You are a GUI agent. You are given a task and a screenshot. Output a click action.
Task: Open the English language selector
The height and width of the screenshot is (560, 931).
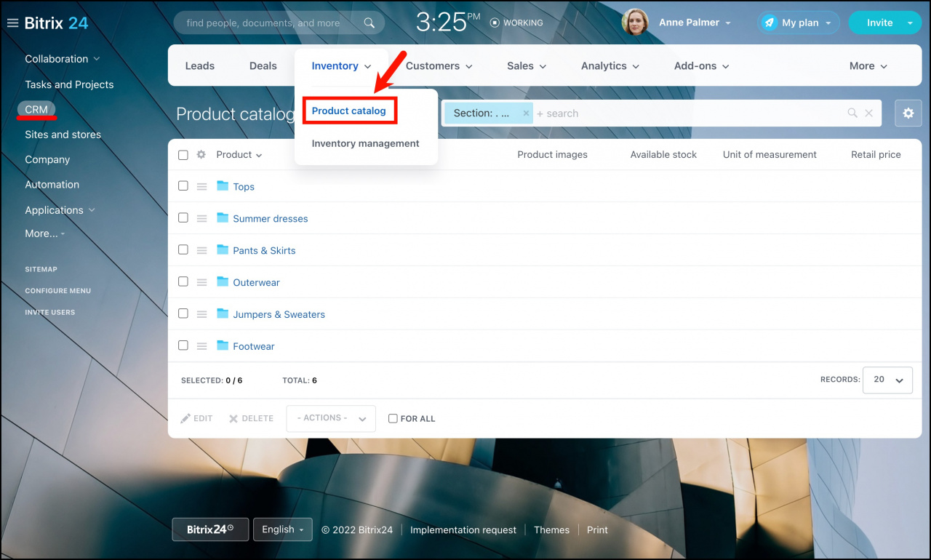click(x=283, y=529)
